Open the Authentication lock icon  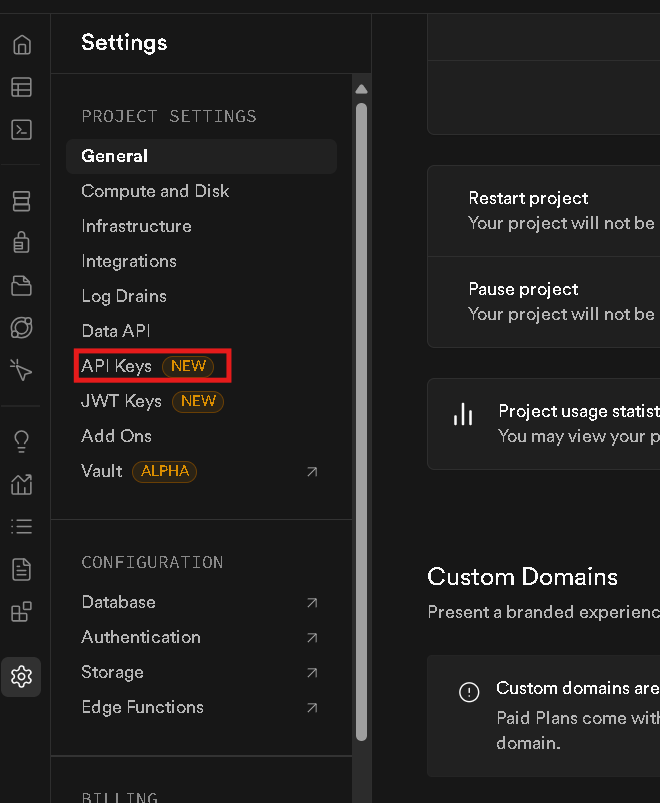[21, 243]
